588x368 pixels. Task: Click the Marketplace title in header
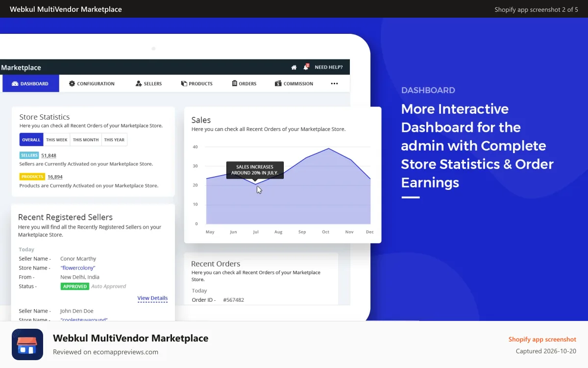(x=21, y=68)
